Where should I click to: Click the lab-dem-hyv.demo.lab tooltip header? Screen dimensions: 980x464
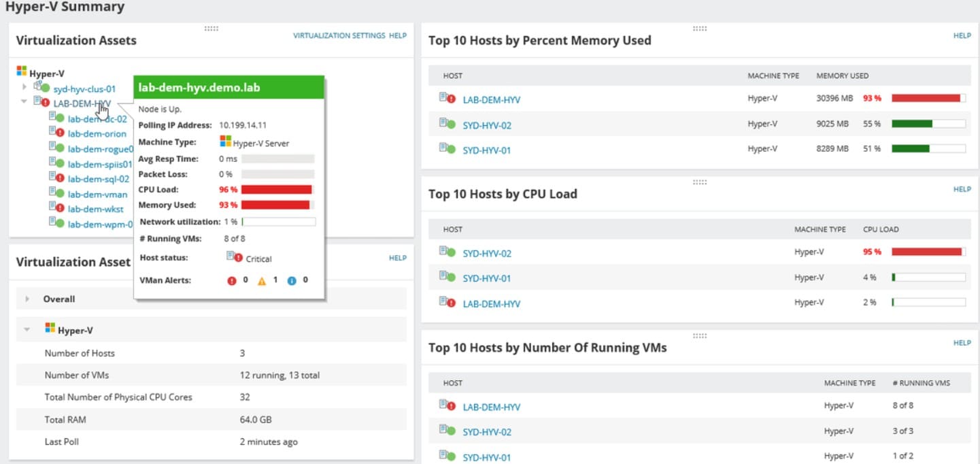(229, 88)
